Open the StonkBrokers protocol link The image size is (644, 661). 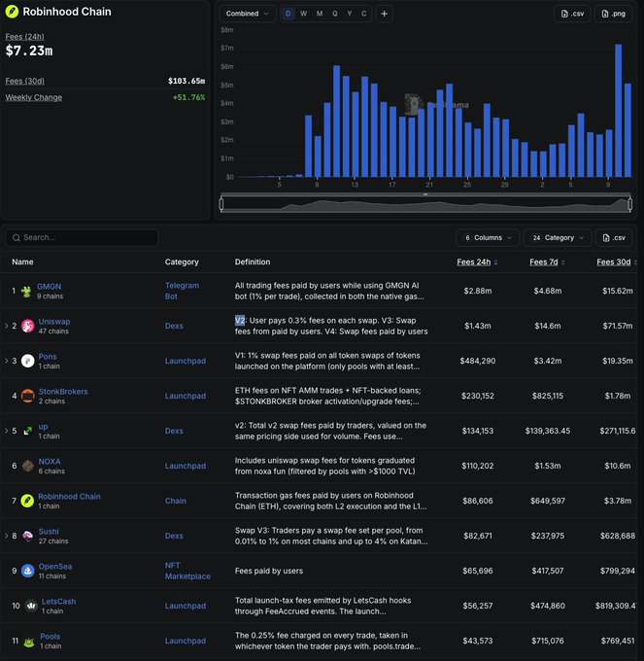[63, 391]
